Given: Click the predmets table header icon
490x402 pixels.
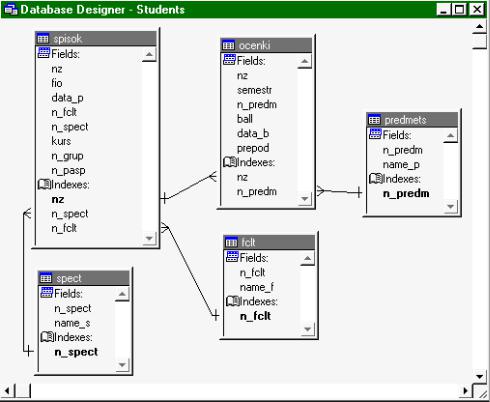Looking at the screenshot, I should point(374,120).
